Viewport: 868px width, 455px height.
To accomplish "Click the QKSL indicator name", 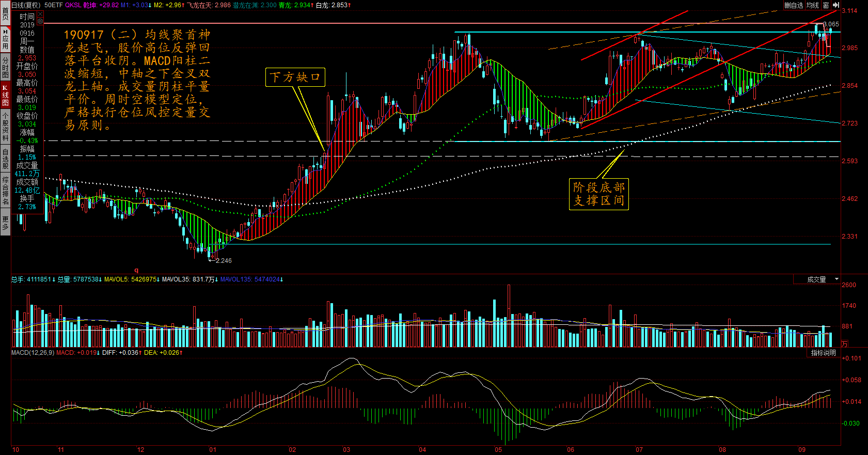I will pos(73,5).
